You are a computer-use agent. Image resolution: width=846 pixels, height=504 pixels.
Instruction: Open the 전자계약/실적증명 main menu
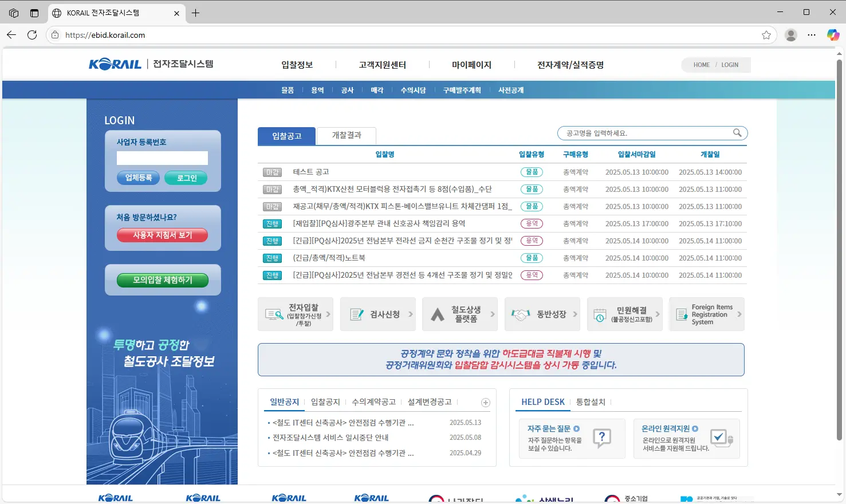570,65
